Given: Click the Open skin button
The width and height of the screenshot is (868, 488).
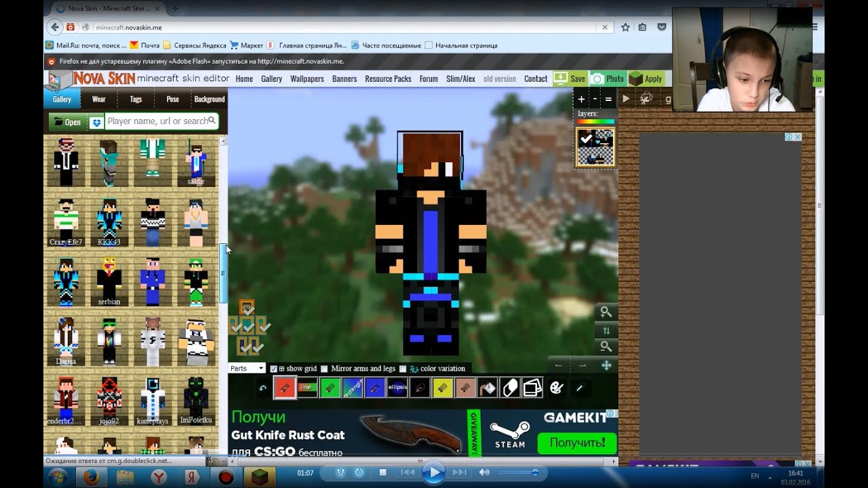Looking at the screenshot, I should coord(66,122).
